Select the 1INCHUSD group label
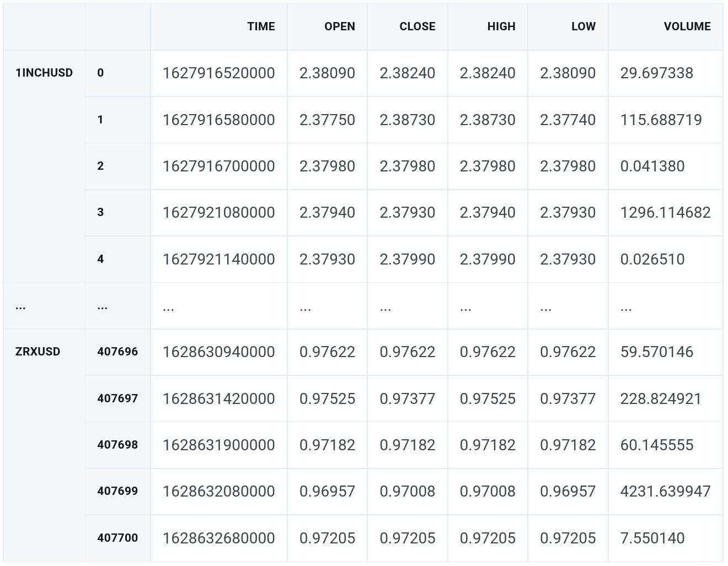Viewport: 728px width, 566px height. point(44,72)
